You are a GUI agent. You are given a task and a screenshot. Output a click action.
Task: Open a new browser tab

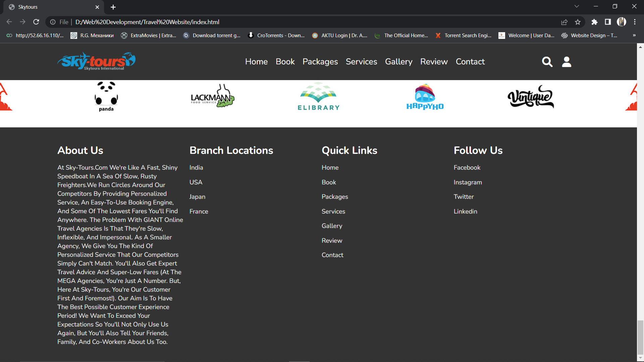(113, 7)
